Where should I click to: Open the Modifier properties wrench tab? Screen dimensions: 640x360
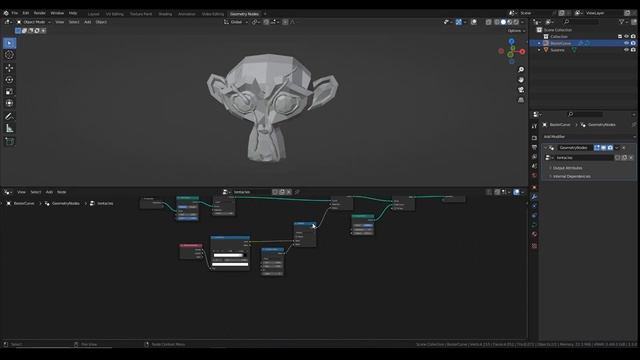534,197
